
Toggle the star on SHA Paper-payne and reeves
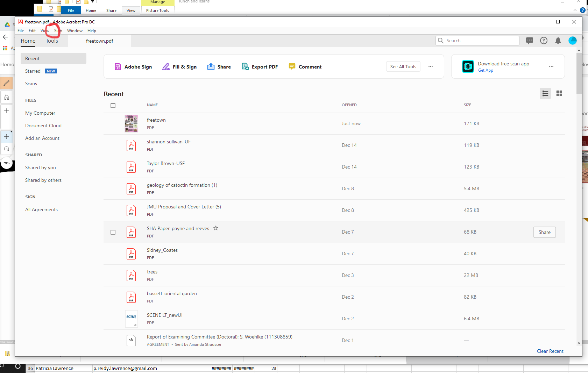(x=216, y=228)
